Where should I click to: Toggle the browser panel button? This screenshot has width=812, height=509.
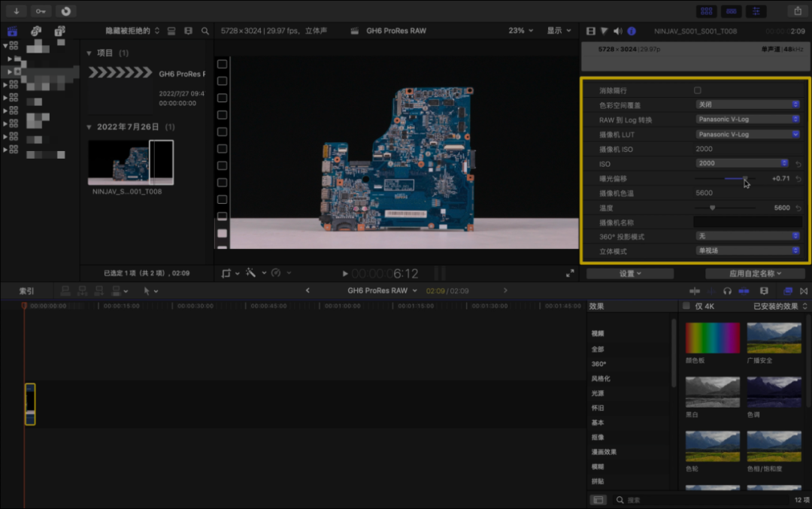point(706,11)
